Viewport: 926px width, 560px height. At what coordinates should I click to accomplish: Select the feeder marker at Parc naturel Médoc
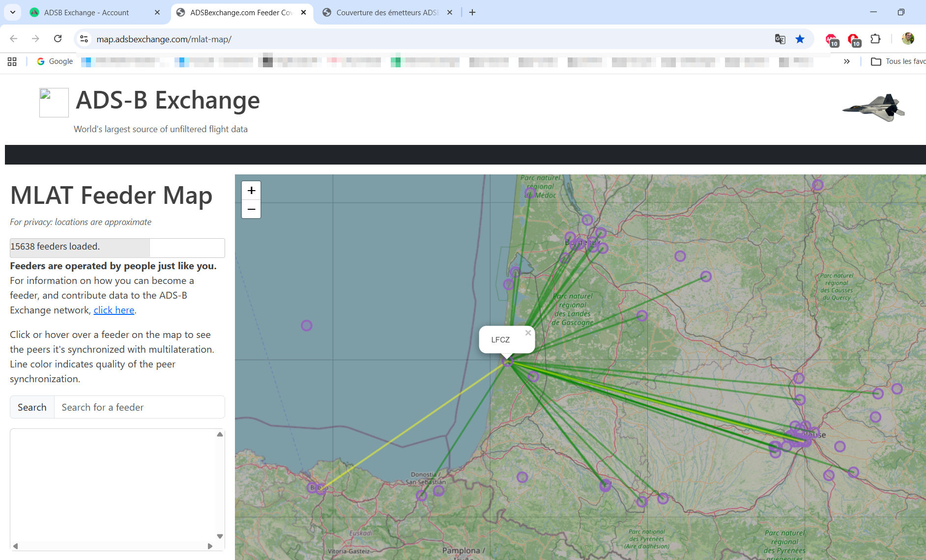pos(530,193)
